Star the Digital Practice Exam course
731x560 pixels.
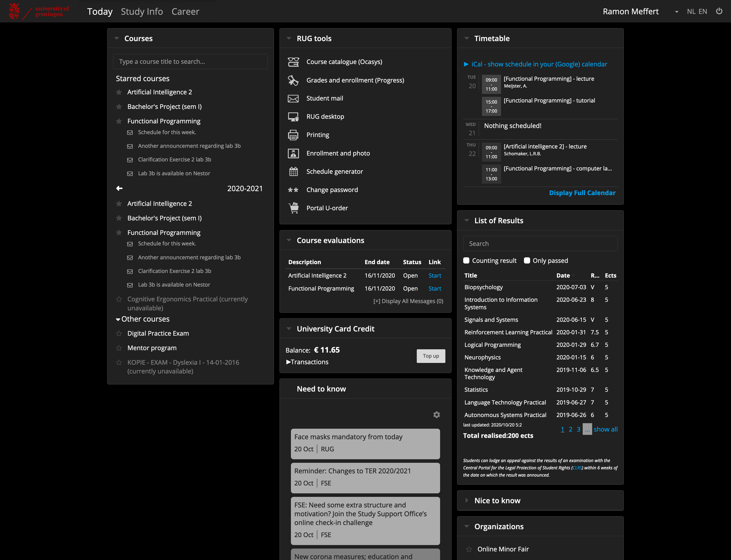[x=119, y=333]
